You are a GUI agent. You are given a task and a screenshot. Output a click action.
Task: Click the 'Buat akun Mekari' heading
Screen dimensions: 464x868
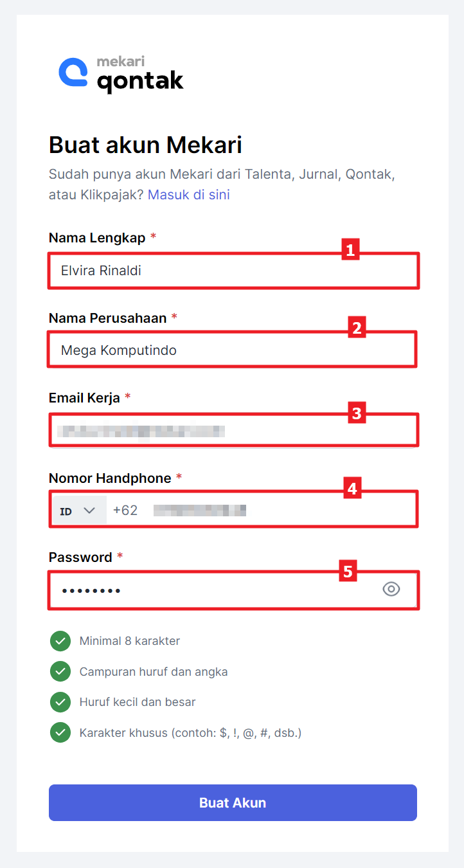(145, 145)
